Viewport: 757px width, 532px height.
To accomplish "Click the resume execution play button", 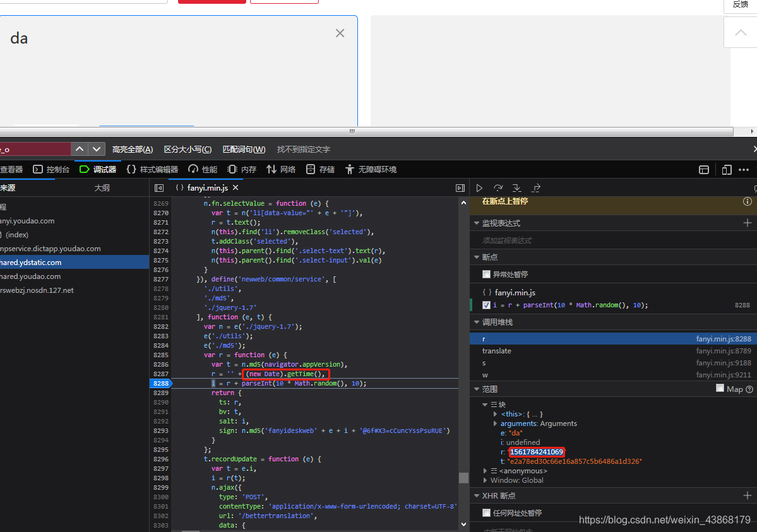I will [x=479, y=188].
